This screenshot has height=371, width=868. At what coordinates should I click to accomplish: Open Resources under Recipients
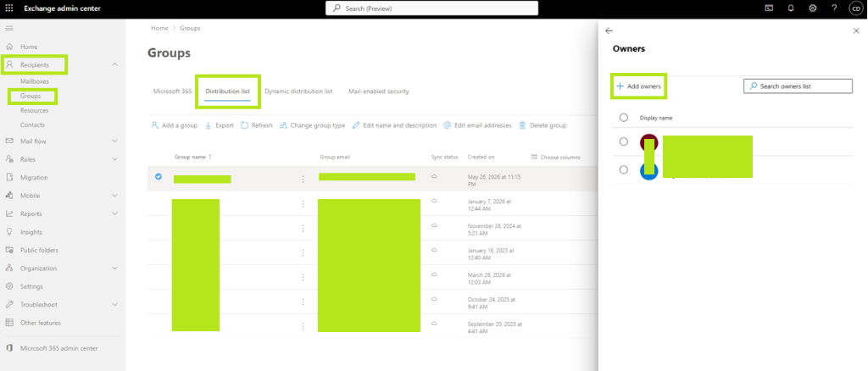[x=34, y=111]
